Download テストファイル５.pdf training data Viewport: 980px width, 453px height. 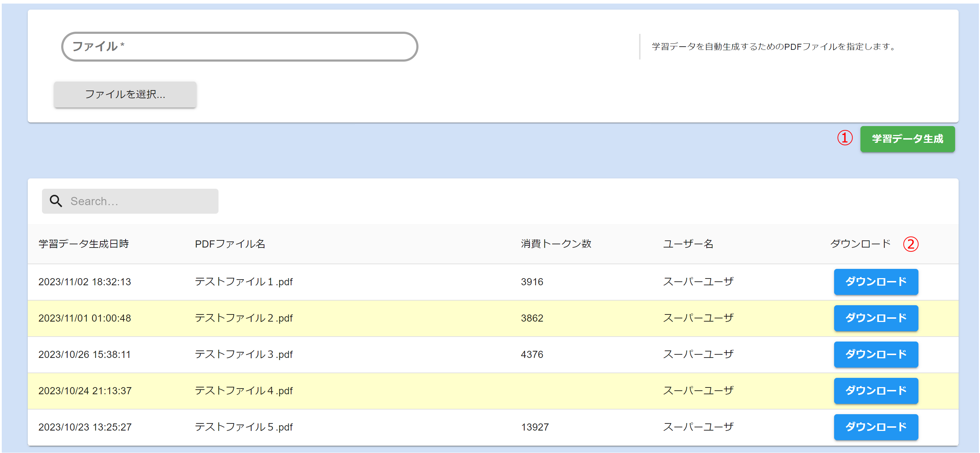875,427
